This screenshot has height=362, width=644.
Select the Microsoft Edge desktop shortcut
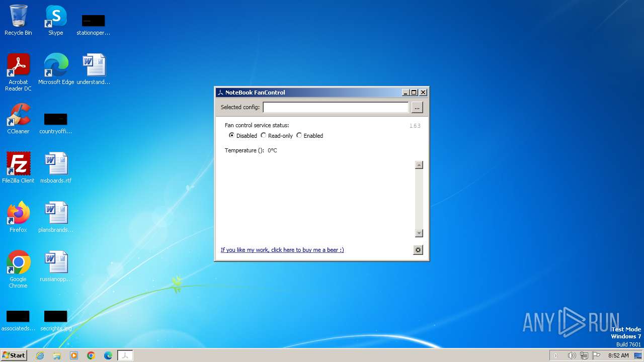(56, 69)
